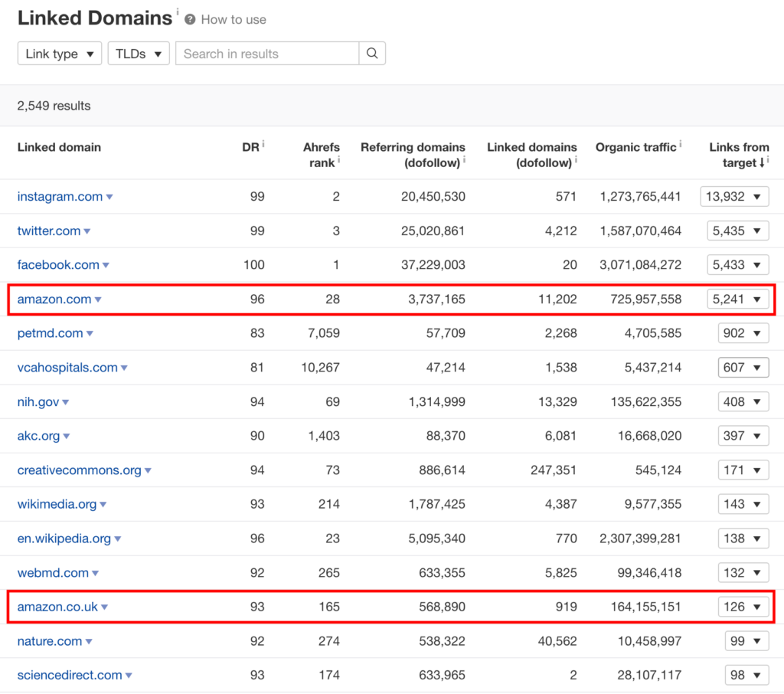Click the Organic traffic info icon

681,145
